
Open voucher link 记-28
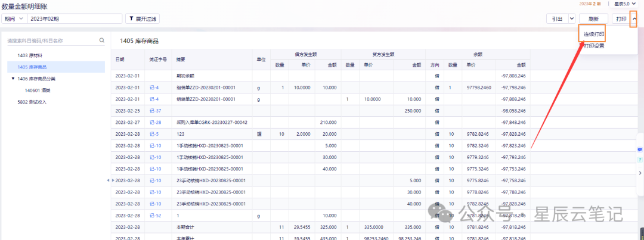[155, 122]
